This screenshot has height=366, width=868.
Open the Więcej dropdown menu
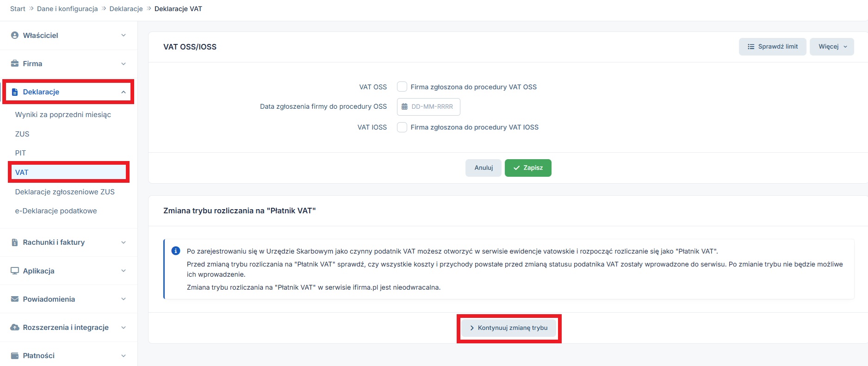(x=831, y=47)
